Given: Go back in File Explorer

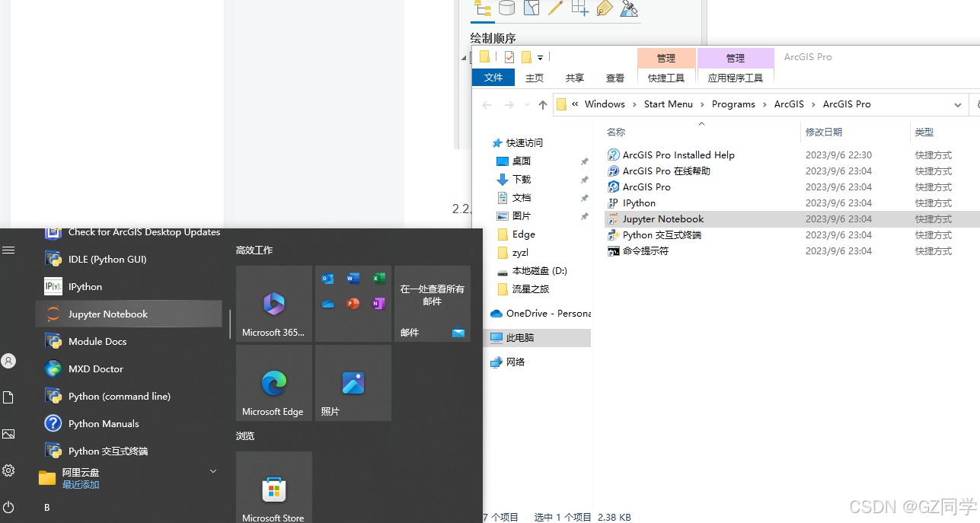Looking at the screenshot, I should click(x=487, y=105).
